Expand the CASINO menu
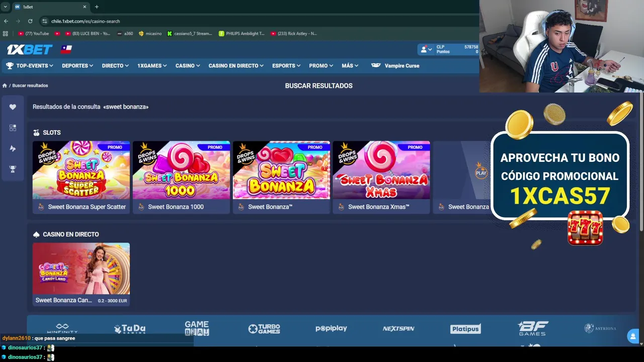Screen dimensions: 644x362 188,66
